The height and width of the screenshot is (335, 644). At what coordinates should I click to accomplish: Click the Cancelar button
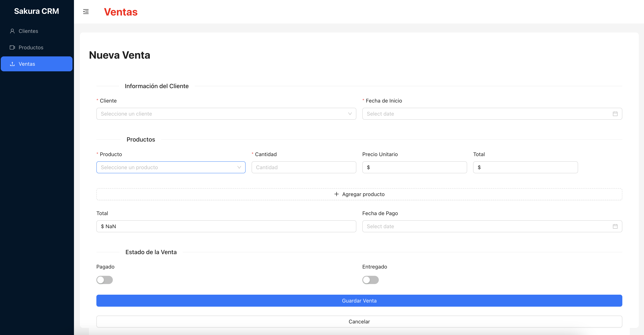click(359, 322)
